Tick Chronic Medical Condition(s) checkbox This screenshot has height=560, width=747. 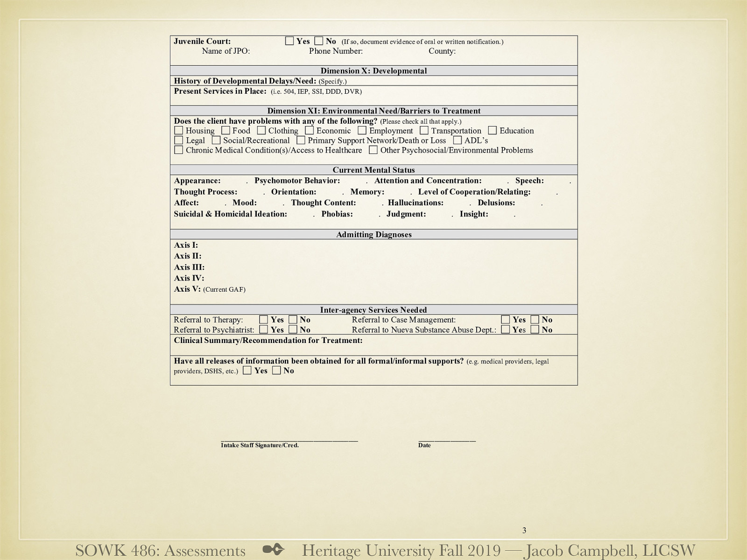[179, 150]
